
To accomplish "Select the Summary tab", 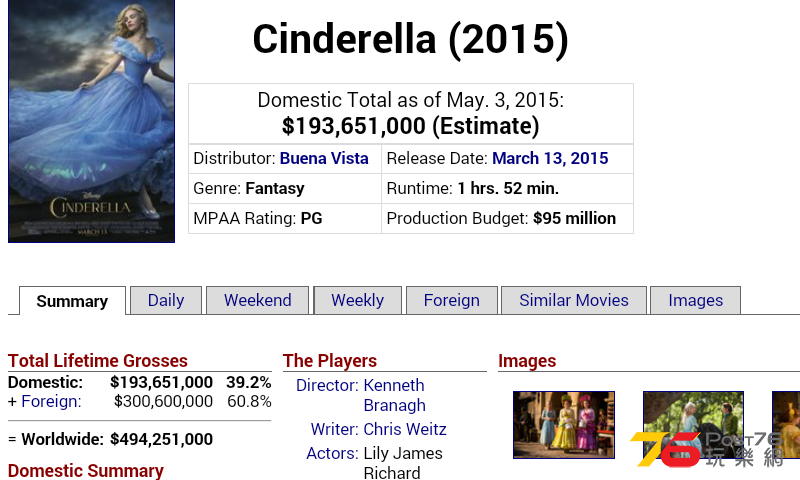I will tap(72, 301).
